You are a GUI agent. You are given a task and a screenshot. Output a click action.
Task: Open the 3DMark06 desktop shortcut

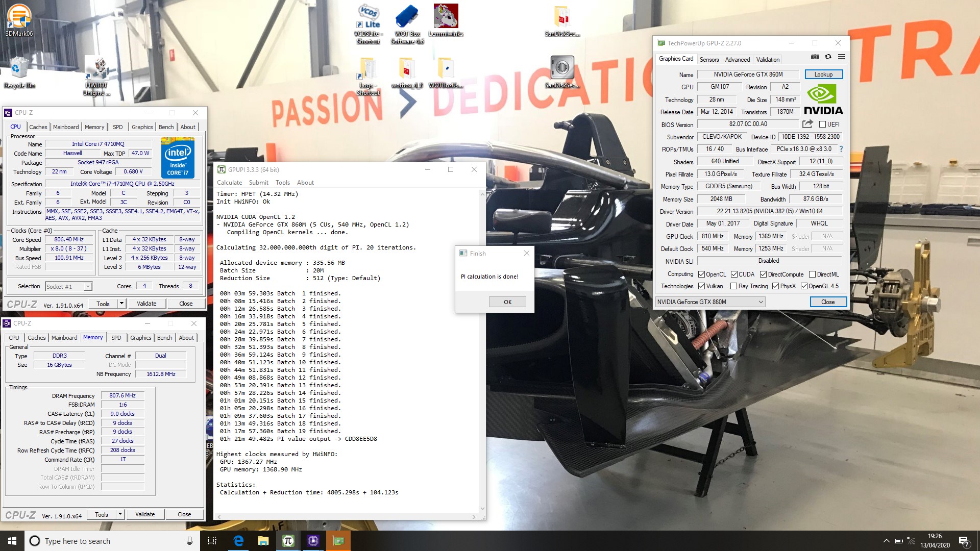(x=19, y=19)
